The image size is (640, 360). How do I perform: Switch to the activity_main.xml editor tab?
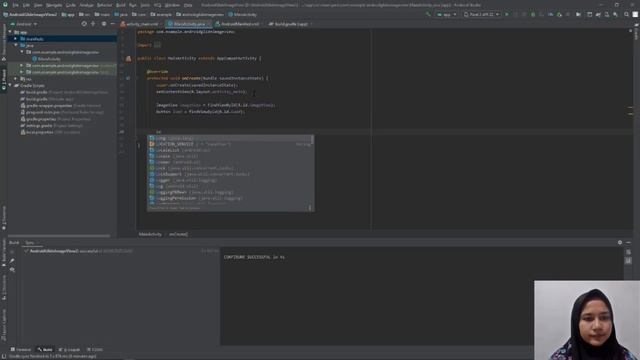point(140,24)
